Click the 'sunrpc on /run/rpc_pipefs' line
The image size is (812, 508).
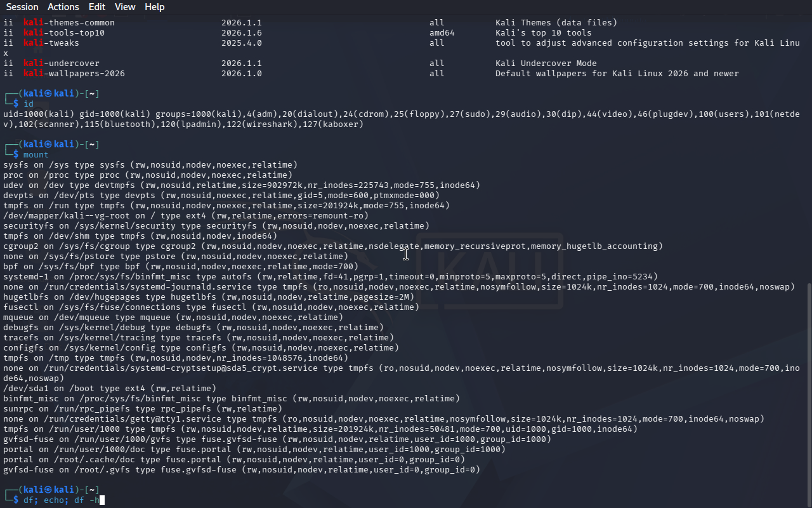(76, 409)
